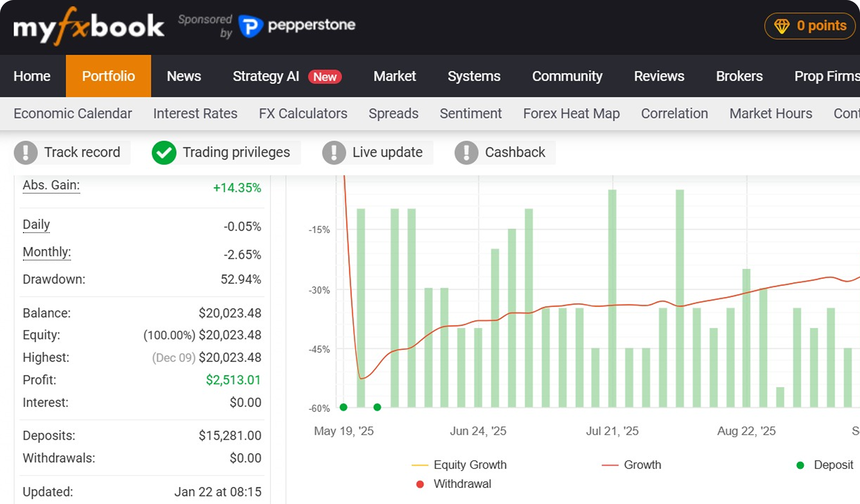Open the Economic Calendar link
The width and height of the screenshot is (860, 504).
(73, 113)
